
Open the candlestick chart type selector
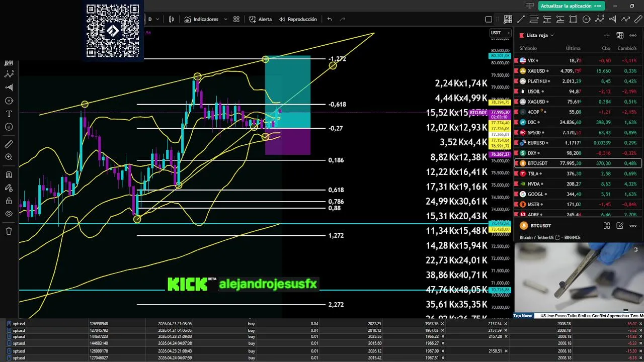(x=172, y=19)
